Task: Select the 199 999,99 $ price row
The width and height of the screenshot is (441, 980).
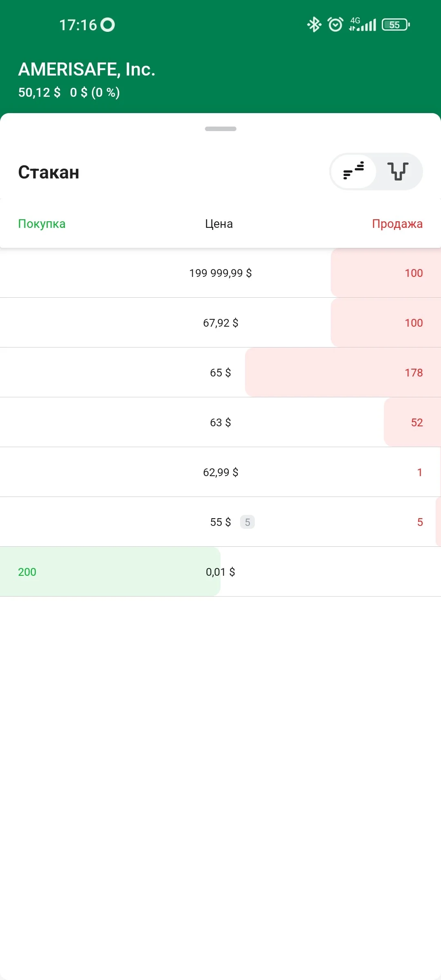Action: pos(220,273)
